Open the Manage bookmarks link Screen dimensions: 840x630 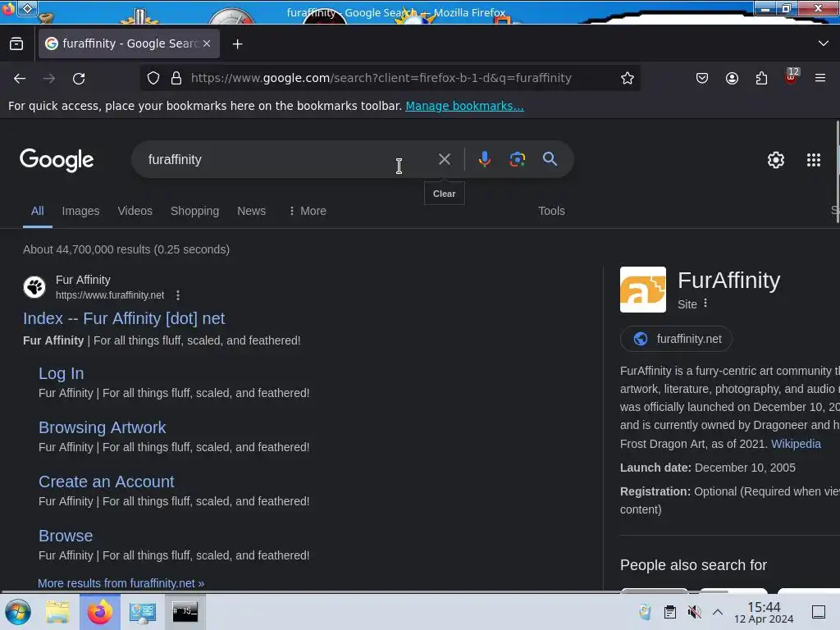(x=464, y=106)
